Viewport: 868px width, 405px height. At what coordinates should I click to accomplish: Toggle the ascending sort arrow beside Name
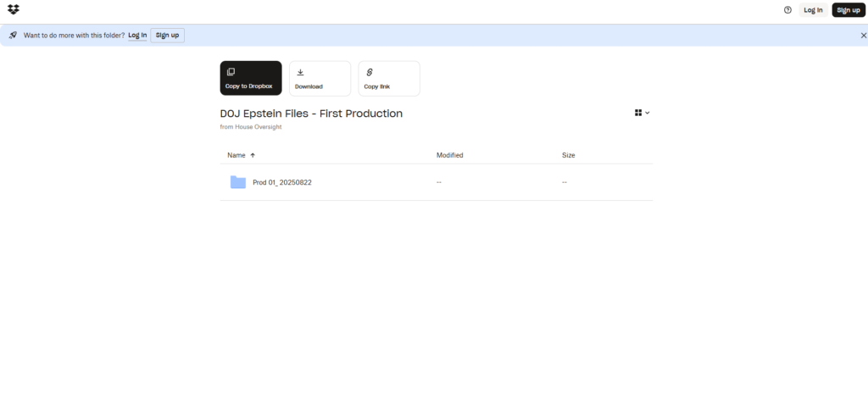pyautogui.click(x=253, y=155)
